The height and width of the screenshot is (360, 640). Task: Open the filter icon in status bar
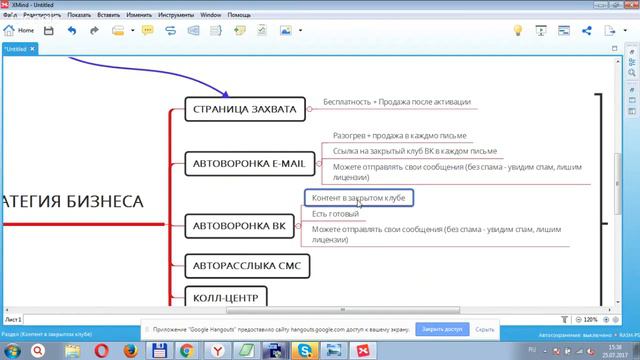pos(564,320)
